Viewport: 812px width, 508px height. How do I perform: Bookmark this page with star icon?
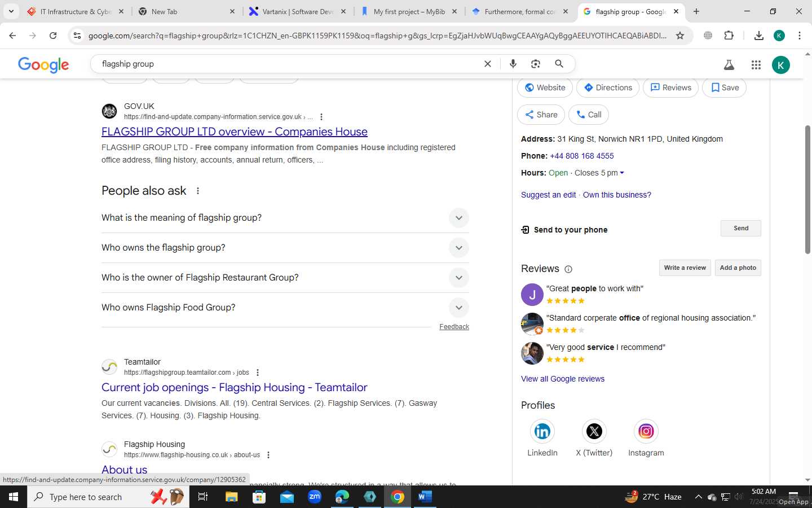click(x=680, y=36)
